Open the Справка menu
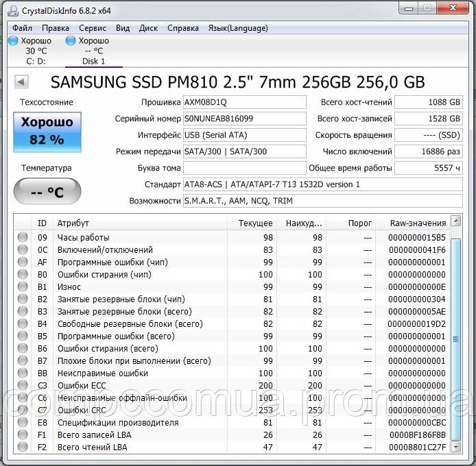Image resolution: width=476 pixels, height=466 pixels. pos(183,28)
